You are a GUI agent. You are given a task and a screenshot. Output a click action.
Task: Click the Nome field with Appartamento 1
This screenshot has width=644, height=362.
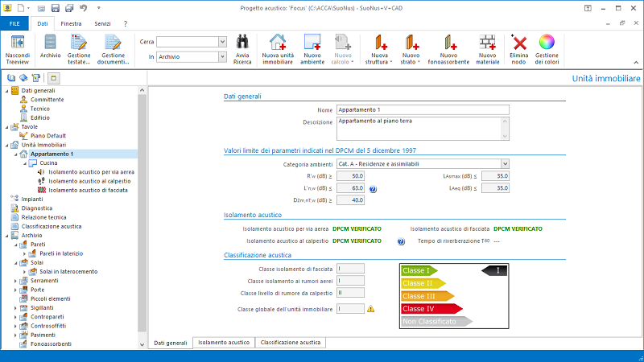pyautogui.click(x=423, y=109)
